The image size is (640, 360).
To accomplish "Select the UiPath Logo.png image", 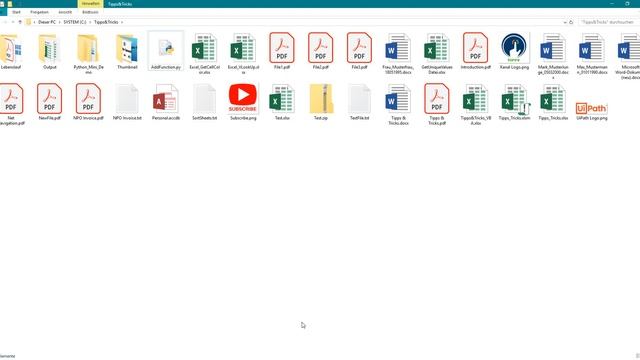I will click(592, 110).
